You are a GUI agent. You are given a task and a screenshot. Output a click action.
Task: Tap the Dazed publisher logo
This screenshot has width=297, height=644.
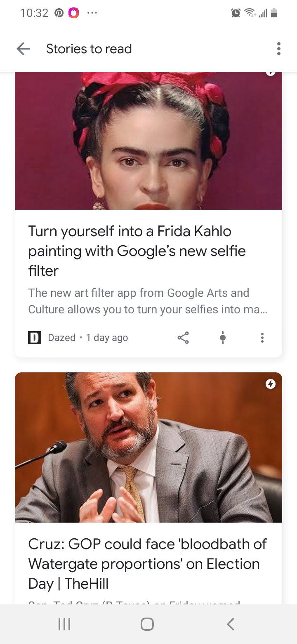pyautogui.click(x=35, y=338)
